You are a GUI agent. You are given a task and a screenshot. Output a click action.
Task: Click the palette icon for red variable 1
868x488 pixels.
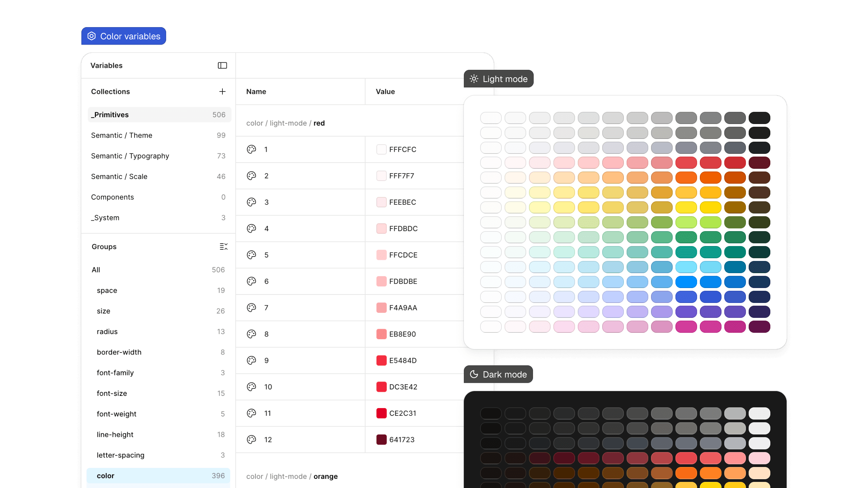(x=252, y=149)
